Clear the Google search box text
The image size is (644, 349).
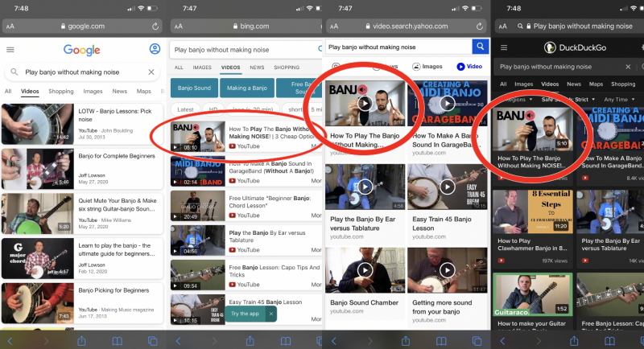[151, 72]
